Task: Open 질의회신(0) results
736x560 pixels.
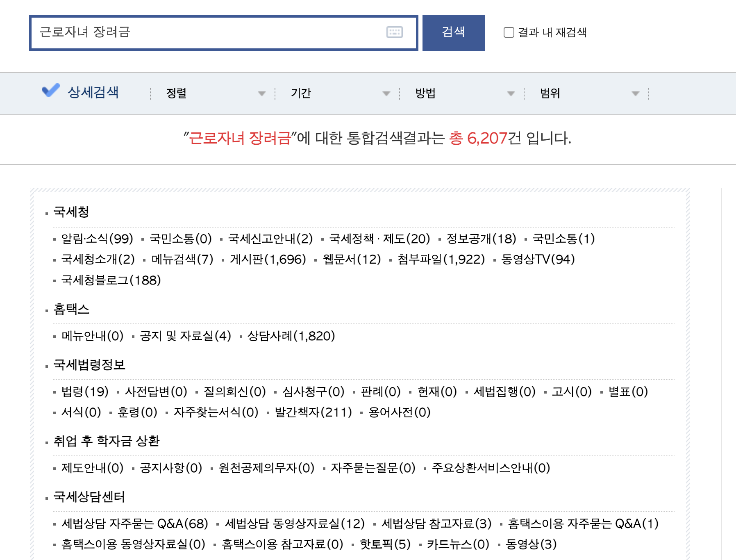Action: tap(235, 392)
